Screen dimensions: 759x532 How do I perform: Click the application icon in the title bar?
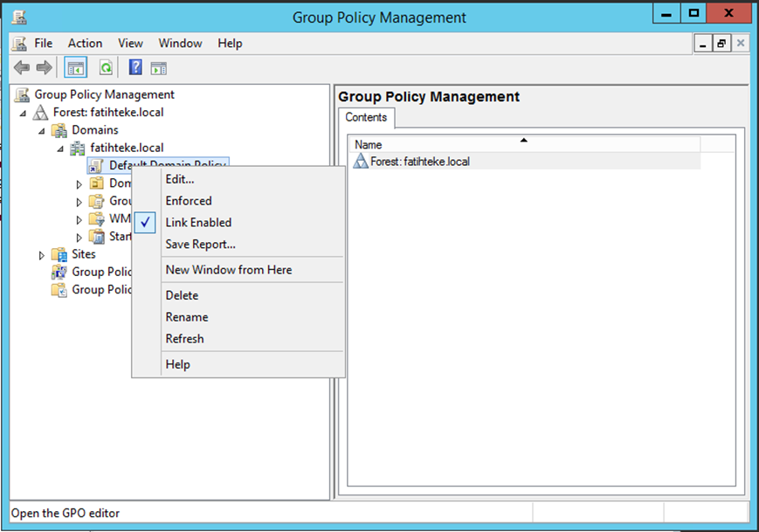[x=19, y=17]
